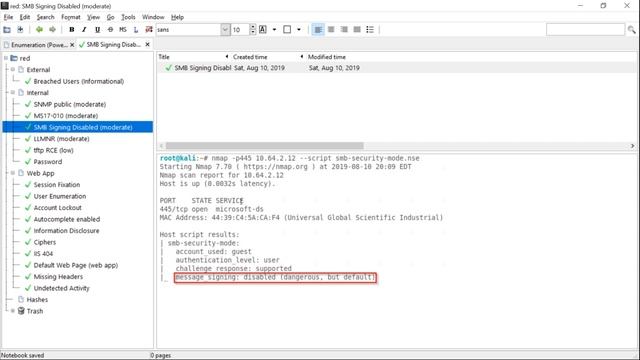Screen dimensions: 640x360
Task: Select center text alignment
Action: (331, 29)
